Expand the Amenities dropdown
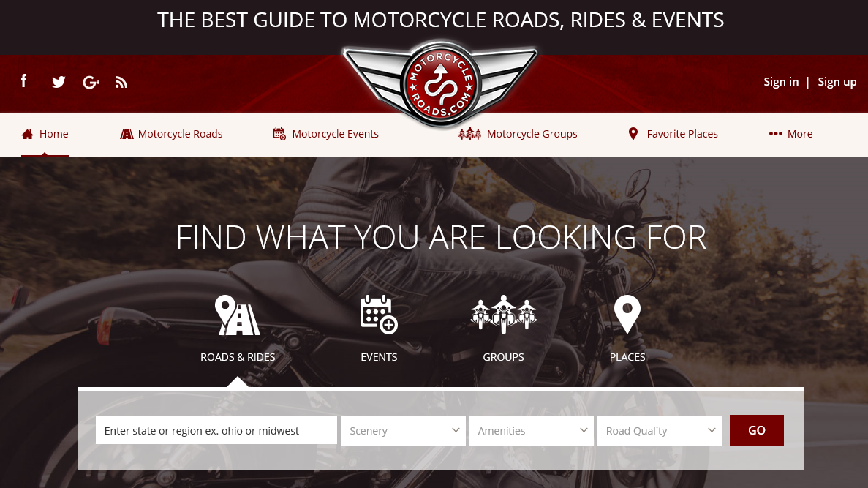 tap(531, 430)
